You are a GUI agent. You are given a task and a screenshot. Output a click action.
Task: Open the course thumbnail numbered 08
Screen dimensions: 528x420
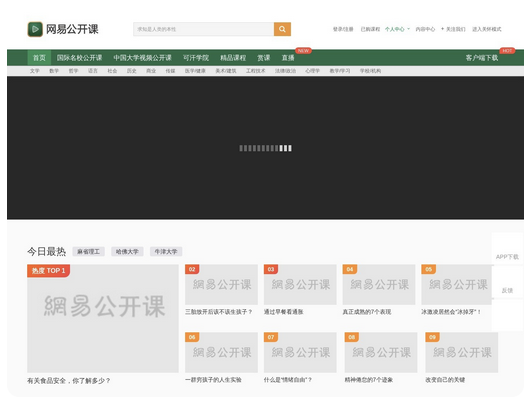[381, 352]
